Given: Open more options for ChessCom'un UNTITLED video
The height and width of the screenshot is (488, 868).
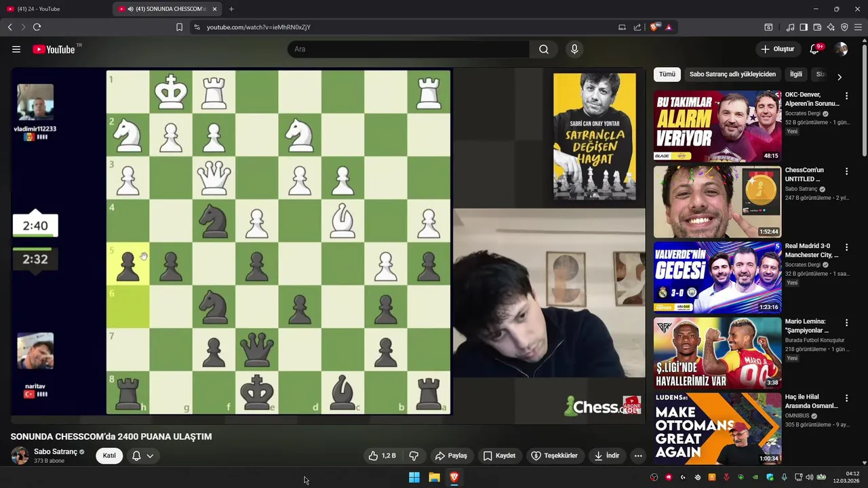Looking at the screenshot, I should click(x=846, y=171).
